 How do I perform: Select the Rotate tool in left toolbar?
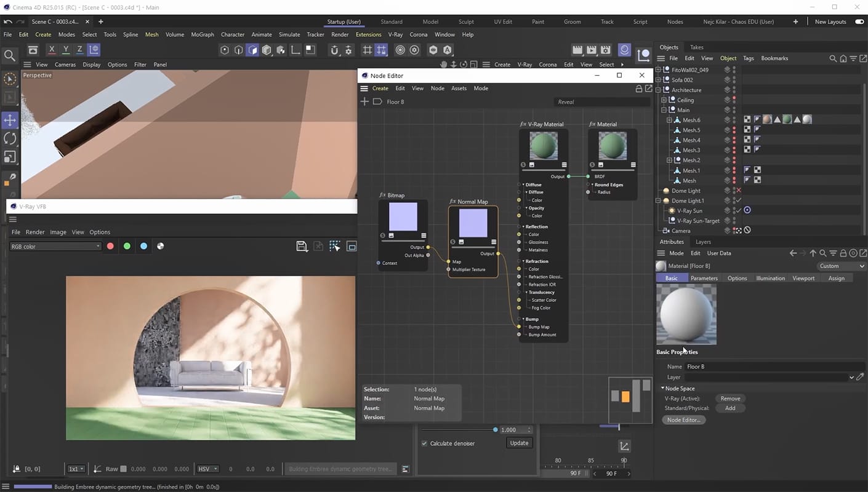(x=10, y=139)
